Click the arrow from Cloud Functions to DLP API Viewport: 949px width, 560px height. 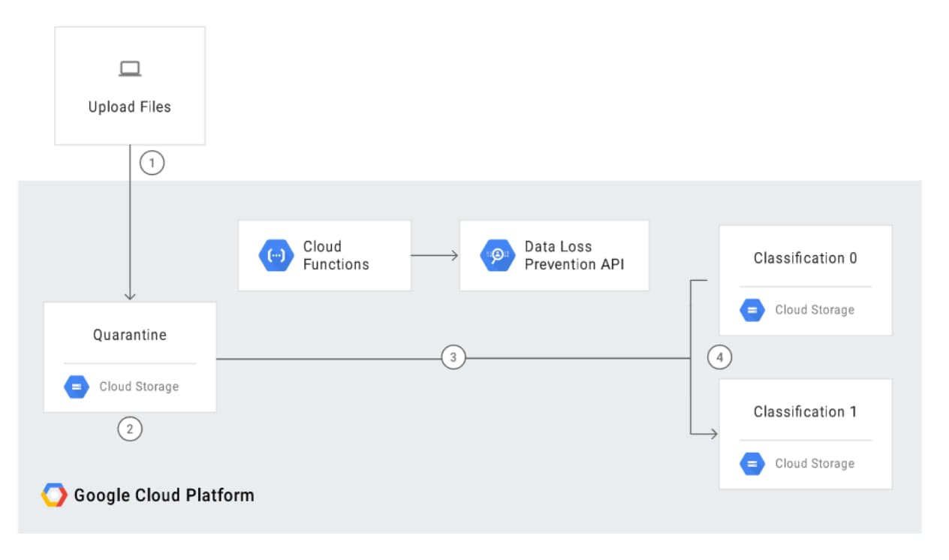point(435,255)
